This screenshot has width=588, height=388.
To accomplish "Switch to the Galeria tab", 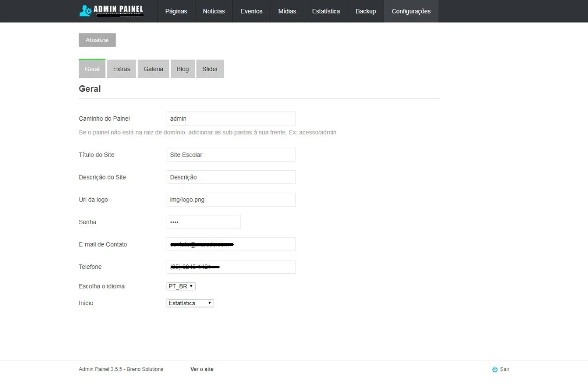I will (x=153, y=69).
